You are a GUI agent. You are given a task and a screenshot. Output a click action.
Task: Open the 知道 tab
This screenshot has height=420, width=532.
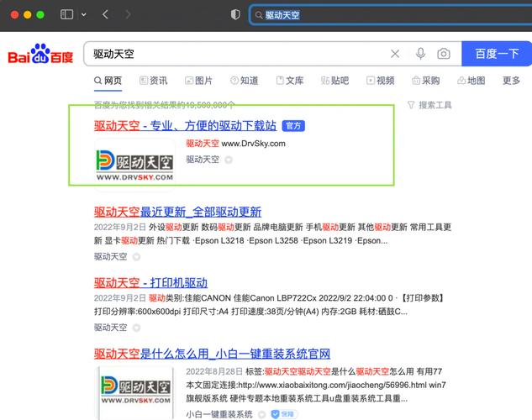244,81
